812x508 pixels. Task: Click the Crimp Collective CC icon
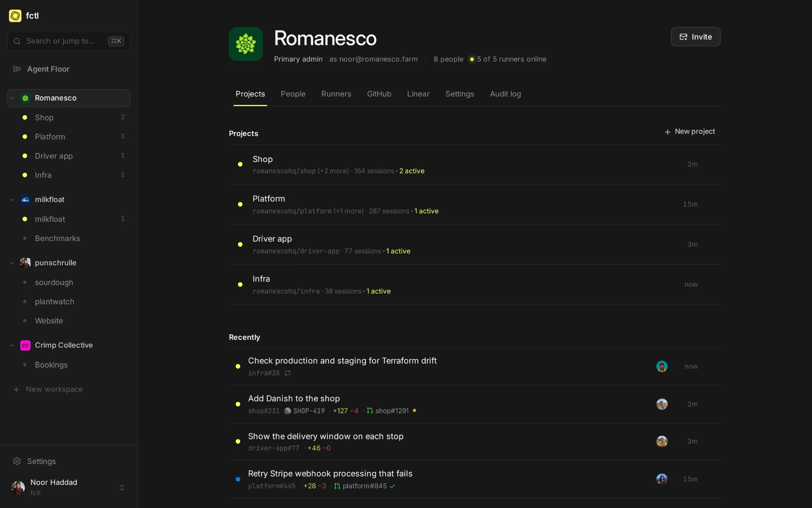click(x=25, y=345)
